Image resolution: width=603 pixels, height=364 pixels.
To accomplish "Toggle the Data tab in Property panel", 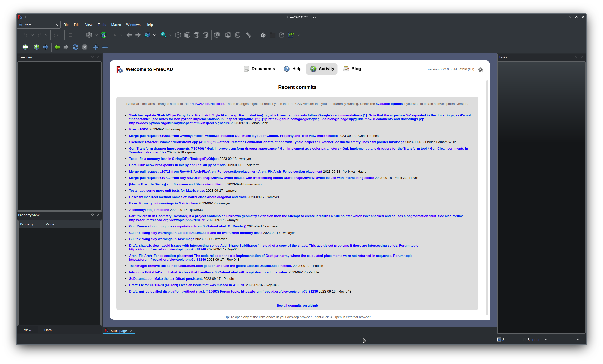I will pyautogui.click(x=48, y=330).
